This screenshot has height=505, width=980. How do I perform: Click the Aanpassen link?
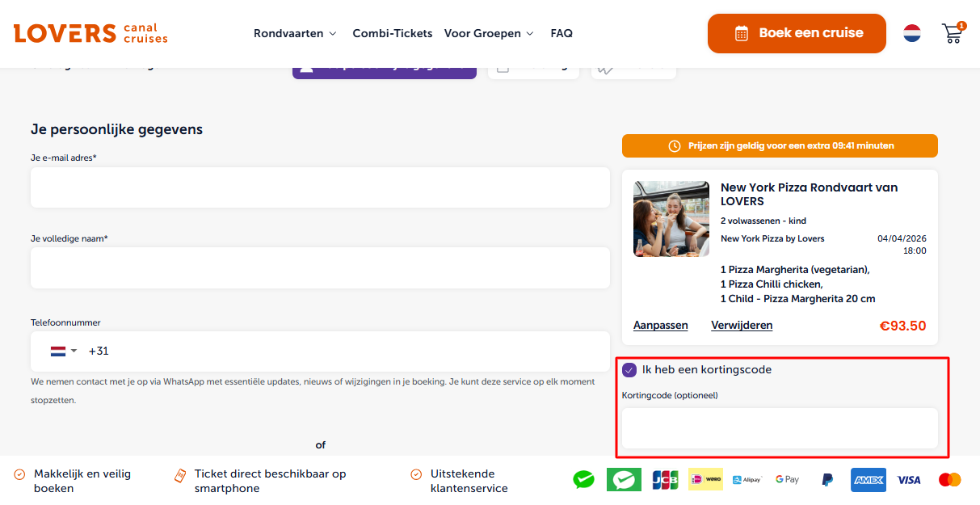(660, 326)
